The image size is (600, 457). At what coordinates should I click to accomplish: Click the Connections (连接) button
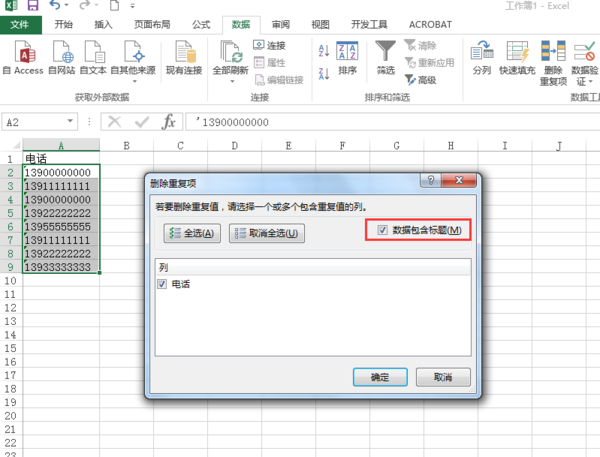point(269,46)
